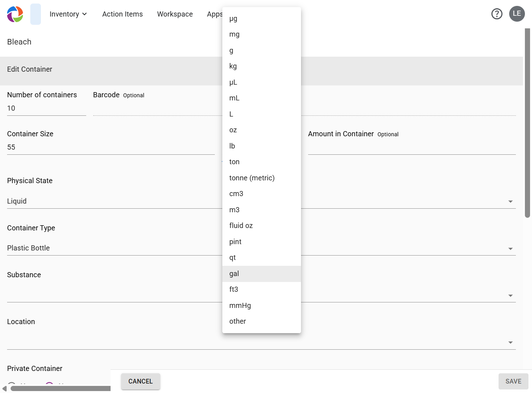
Task: Select lb unit option
Action: (x=262, y=146)
